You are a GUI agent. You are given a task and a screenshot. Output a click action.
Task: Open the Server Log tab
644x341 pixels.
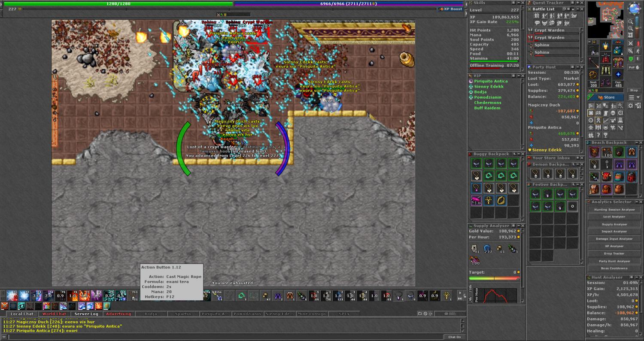click(x=86, y=314)
